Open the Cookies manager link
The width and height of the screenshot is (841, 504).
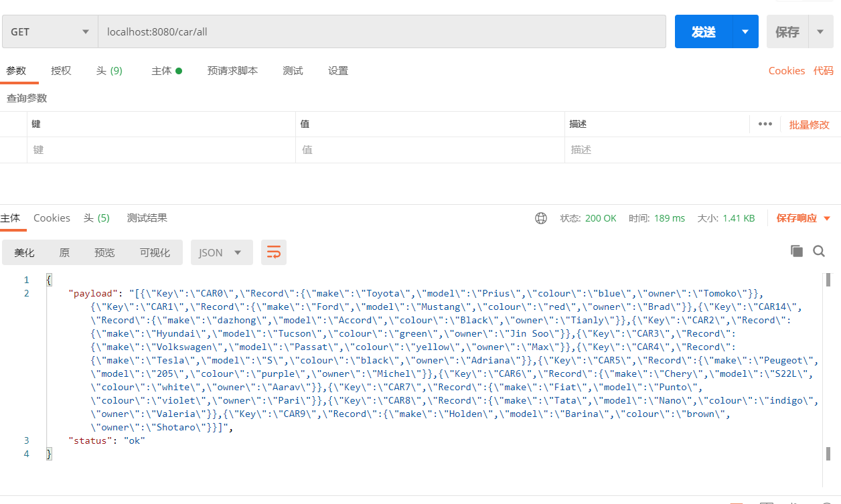787,70
